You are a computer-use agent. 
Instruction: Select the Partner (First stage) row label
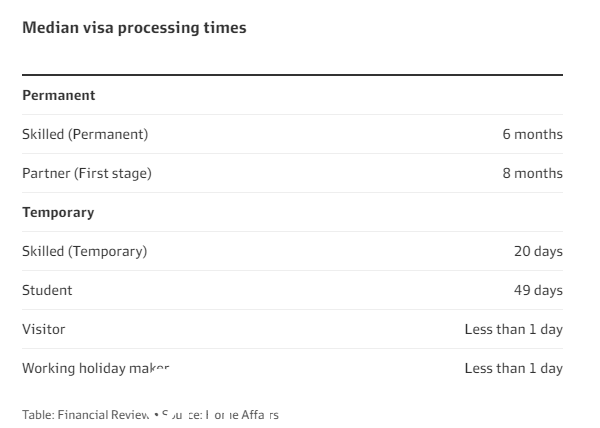tap(87, 174)
